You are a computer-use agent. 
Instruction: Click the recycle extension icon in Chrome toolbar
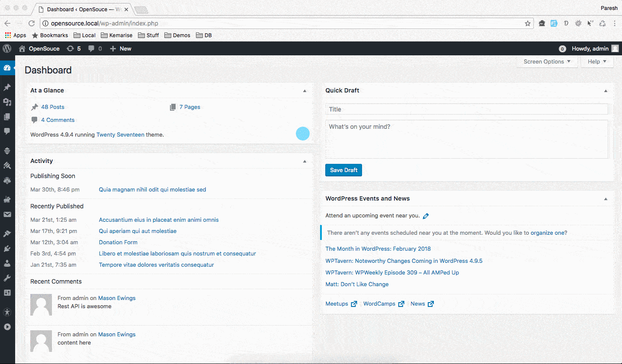[602, 23]
